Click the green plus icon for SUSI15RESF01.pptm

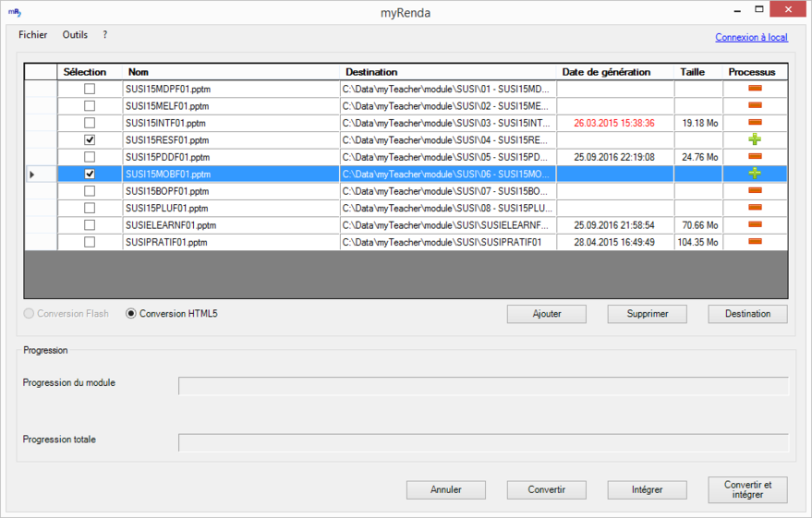pyautogui.click(x=754, y=139)
